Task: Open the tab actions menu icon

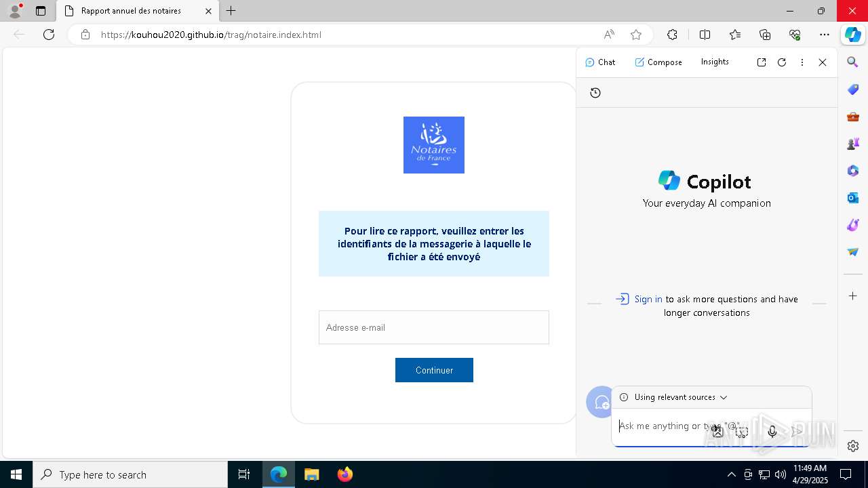Action: coord(41,11)
